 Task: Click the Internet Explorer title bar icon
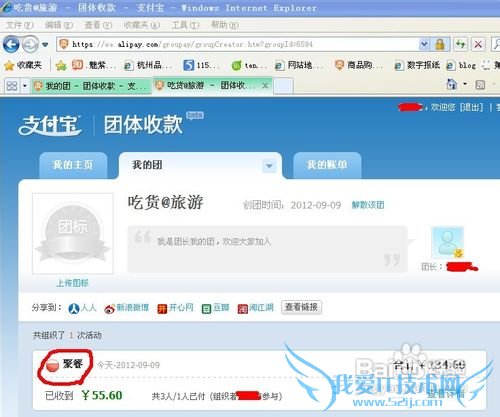click(6, 8)
